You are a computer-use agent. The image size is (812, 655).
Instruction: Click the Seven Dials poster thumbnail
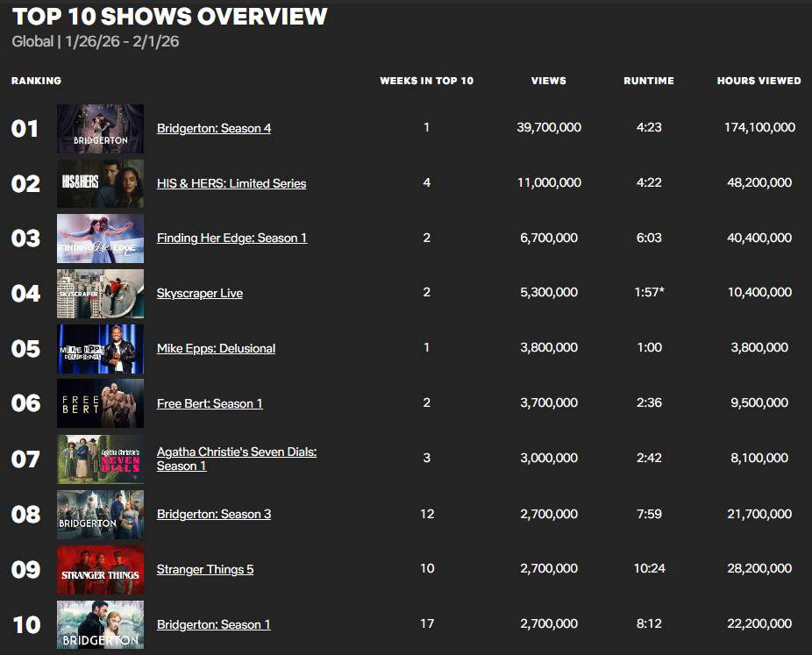pyautogui.click(x=101, y=459)
